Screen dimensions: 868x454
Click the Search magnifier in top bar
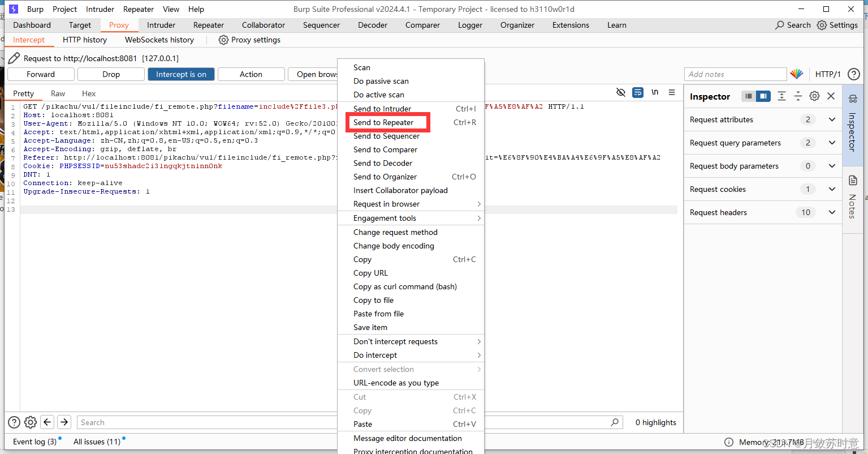(x=780, y=25)
